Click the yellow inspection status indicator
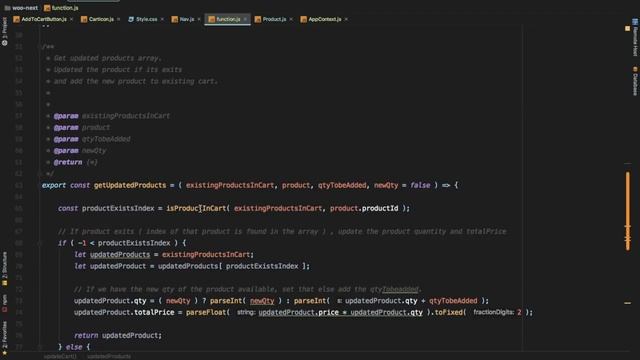Screen dimensions: 640x360 coord(627,29)
